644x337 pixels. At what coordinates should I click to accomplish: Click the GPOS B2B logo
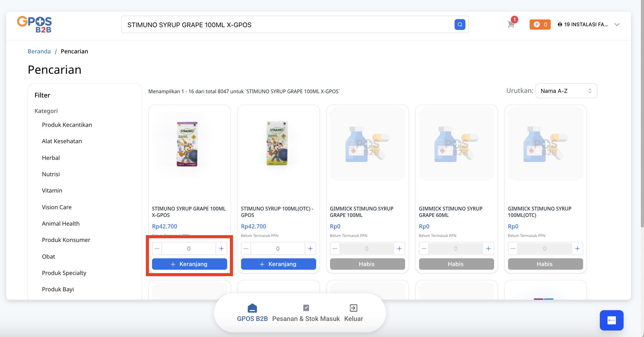coord(34,24)
